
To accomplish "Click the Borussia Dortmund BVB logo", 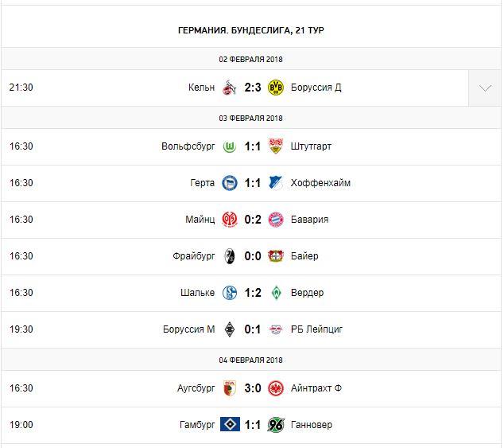I will (276, 87).
